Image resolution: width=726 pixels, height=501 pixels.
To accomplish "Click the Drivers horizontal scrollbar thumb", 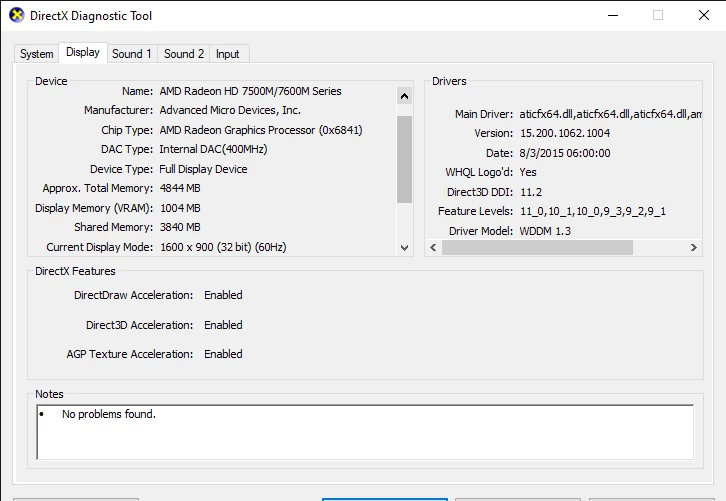I will (x=537, y=248).
